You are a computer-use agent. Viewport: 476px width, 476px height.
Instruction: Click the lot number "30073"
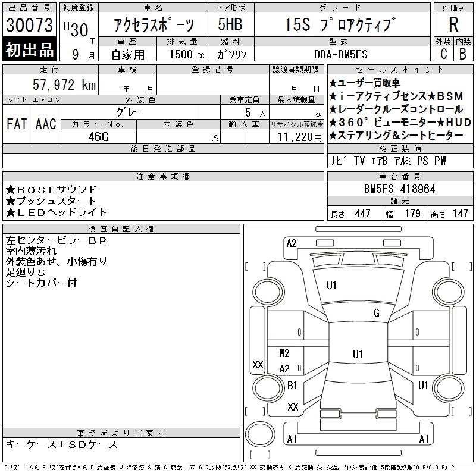[29, 25]
